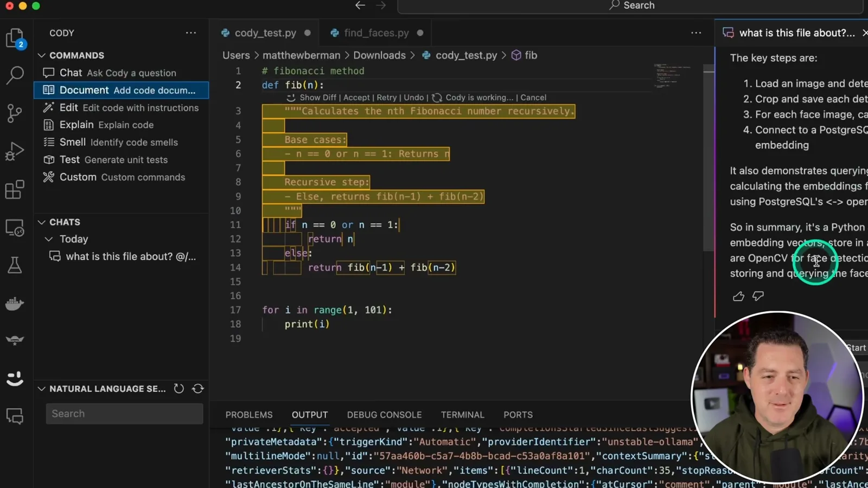Open Source Control view
This screenshot has height=488, width=868.
pyautogui.click(x=15, y=113)
